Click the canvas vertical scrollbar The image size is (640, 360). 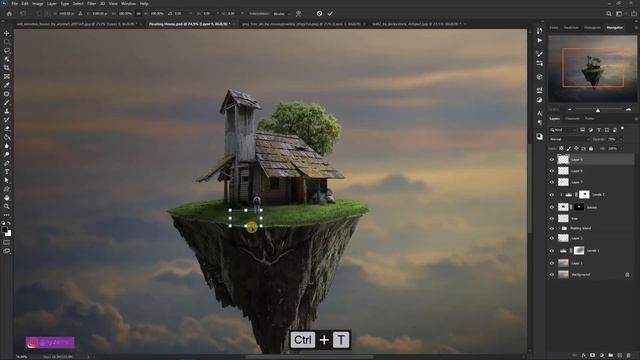(529, 189)
